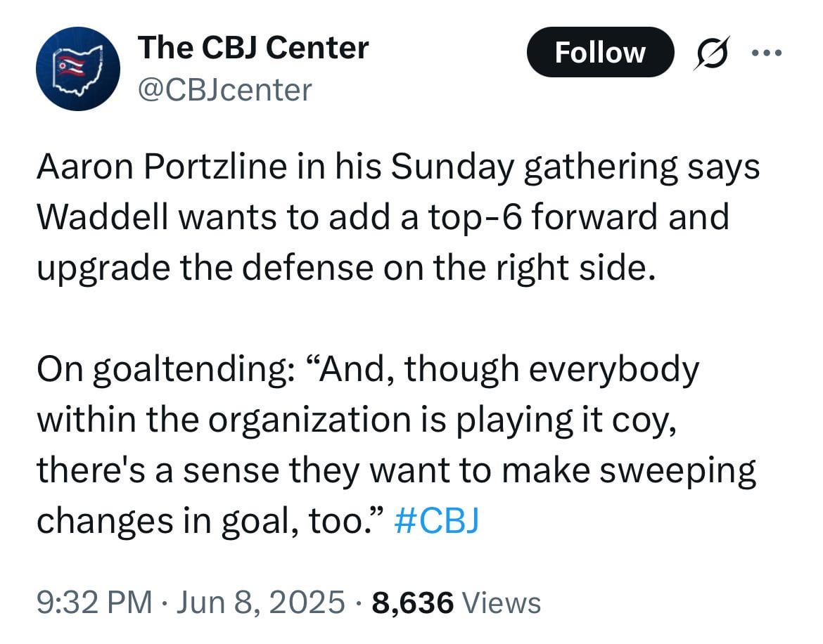Follow The CBJ Center account

(600, 53)
